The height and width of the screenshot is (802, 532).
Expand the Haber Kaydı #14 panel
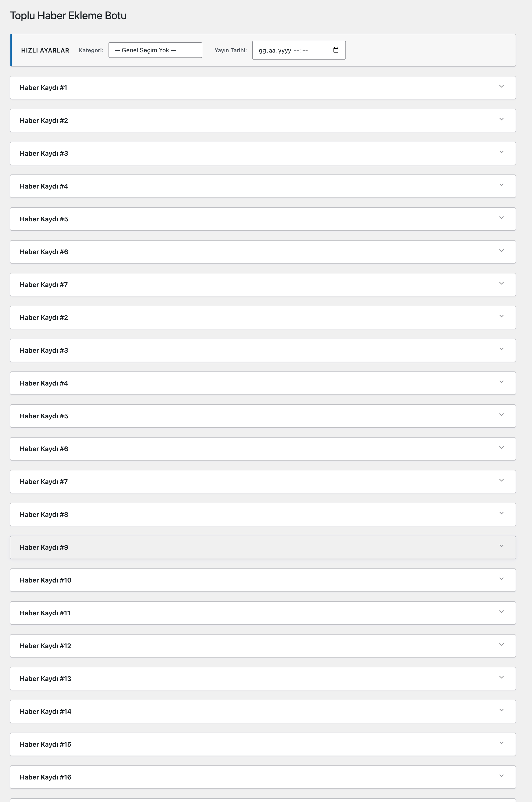coord(263,711)
